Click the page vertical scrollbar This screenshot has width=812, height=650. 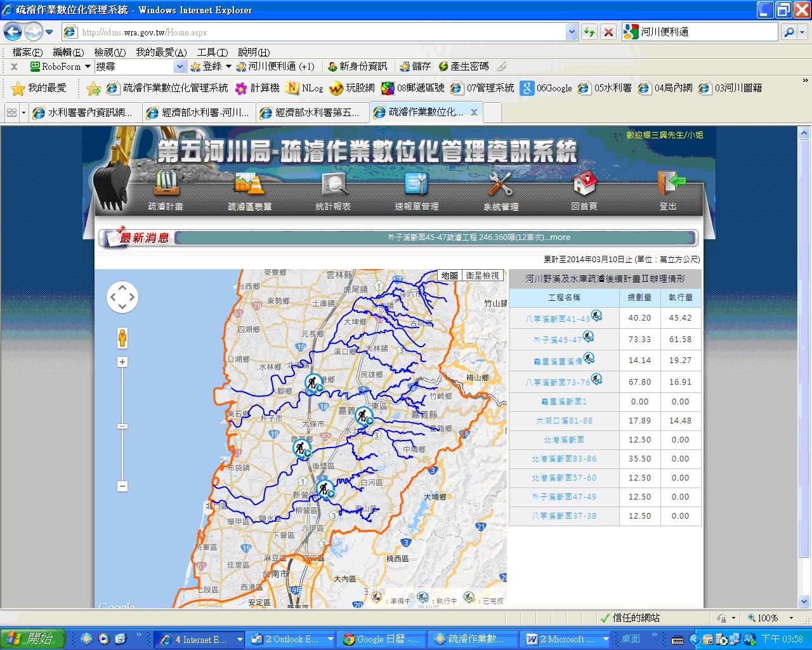tap(804, 349)
